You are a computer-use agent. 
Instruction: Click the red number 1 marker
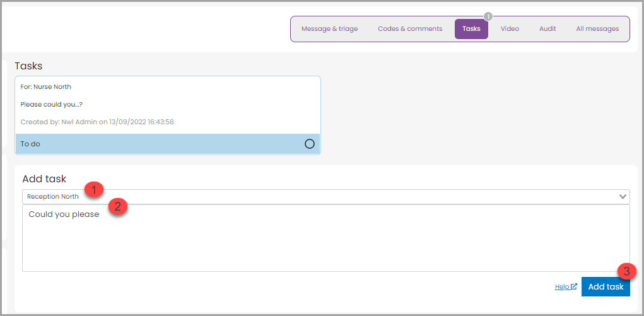pyautogui.click(x=95, y=189)
